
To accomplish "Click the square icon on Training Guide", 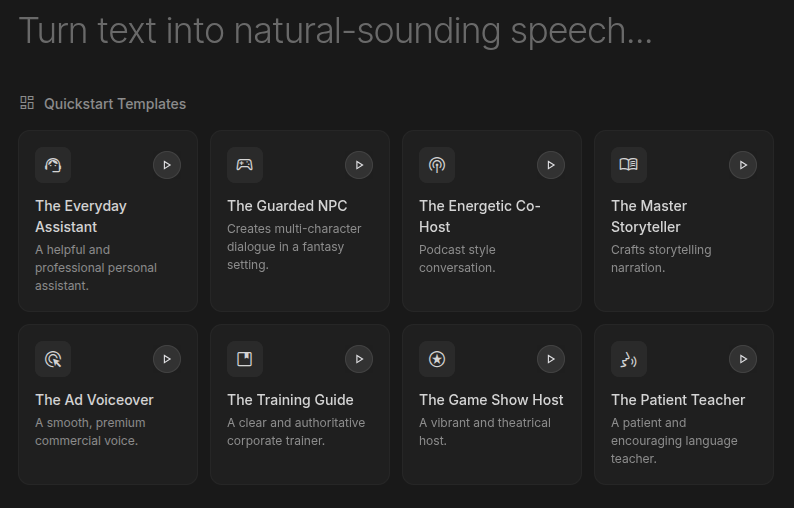I will click(x=245, y=359).
